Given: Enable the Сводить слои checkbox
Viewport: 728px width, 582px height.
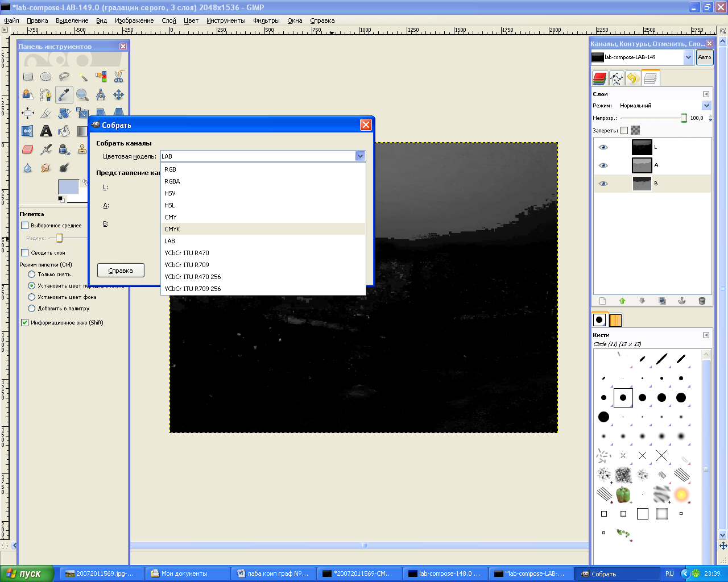Looking at the screenshot, I should [x=24, y=253].
